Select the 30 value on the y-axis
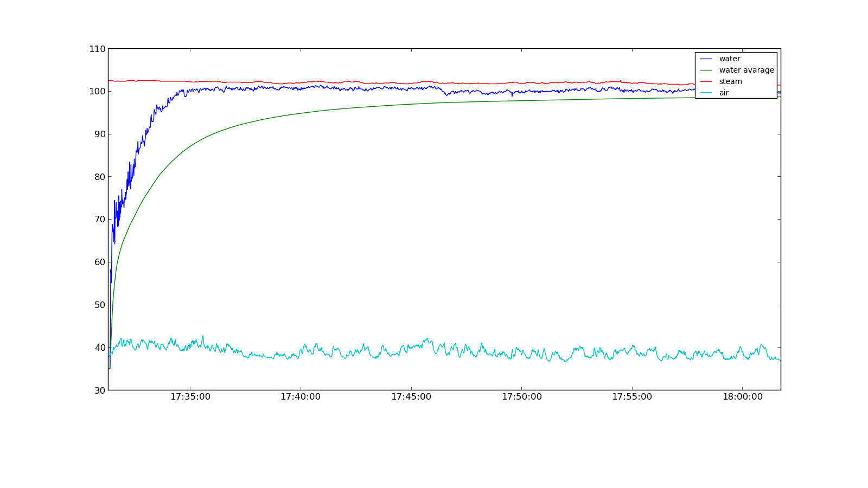The image size is (868, 488). (x=99, y=390)
